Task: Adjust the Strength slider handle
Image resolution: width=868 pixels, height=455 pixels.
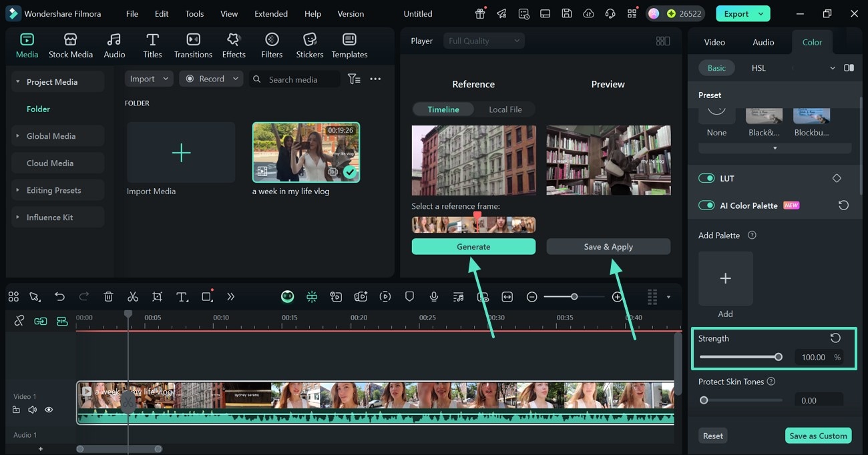Action: click(x=779, y=357)
